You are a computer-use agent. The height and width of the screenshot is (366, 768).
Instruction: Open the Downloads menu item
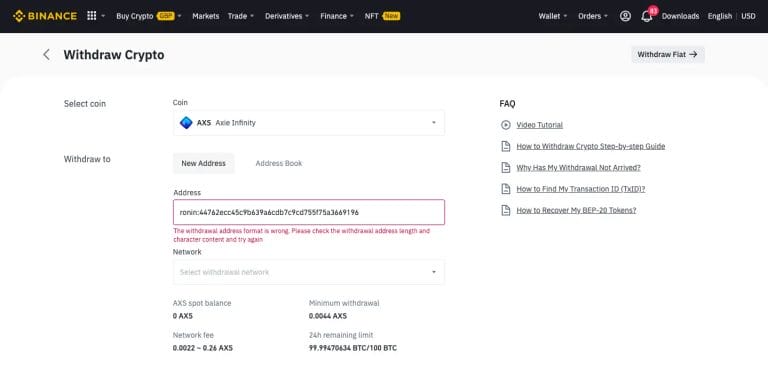click(680, 16)
